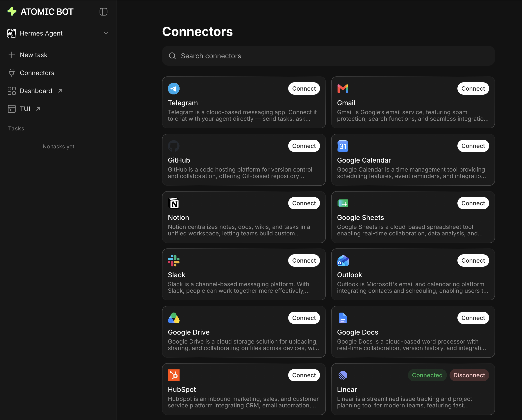Click the Google Sheets icon
The width and height of the screenshot is (522, 420).
click(343, 203)
